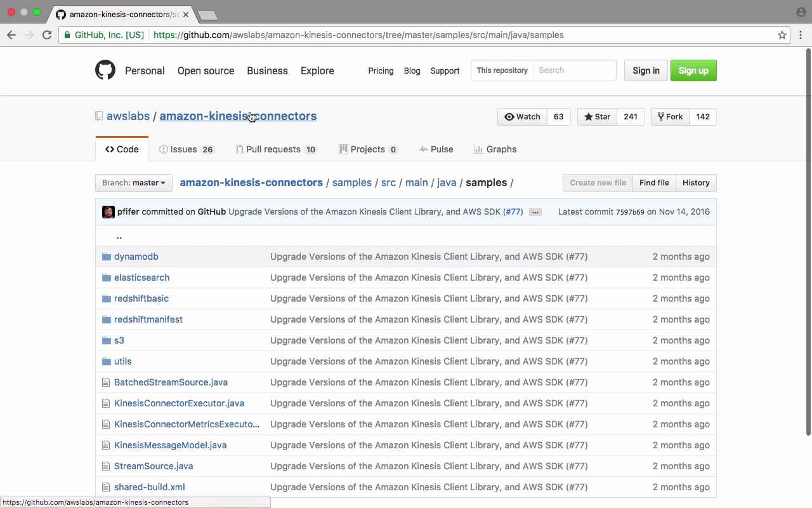The width and height of the screenshot is (812, 508).
Task: Open the Chrome three-dot menu
Action: tap(801, 35)
